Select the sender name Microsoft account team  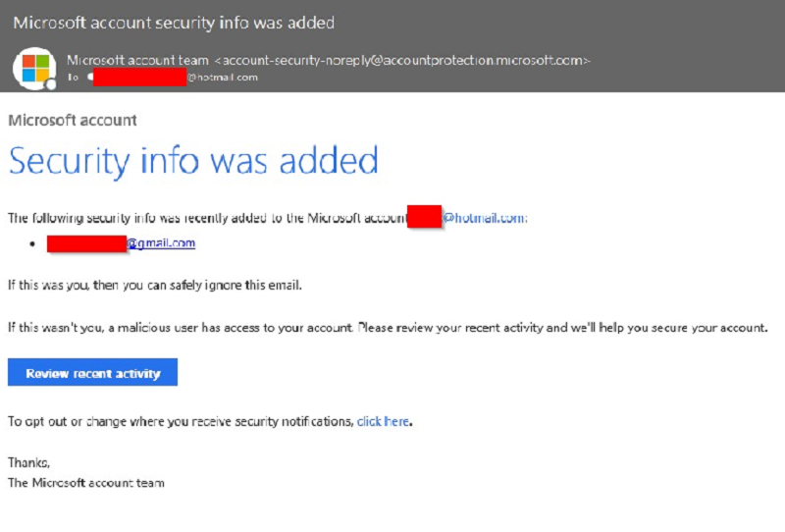pos(137,61)
